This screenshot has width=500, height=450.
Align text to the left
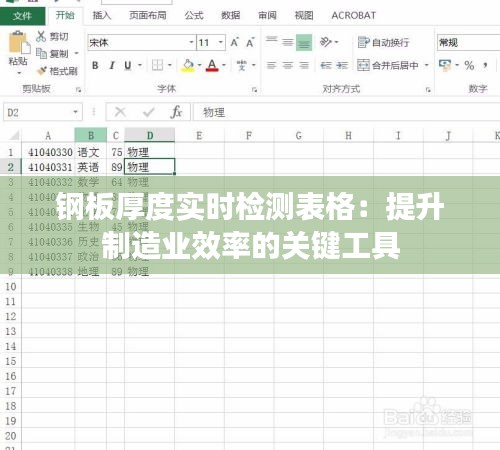pyautogui.click(x=271, y=65)
